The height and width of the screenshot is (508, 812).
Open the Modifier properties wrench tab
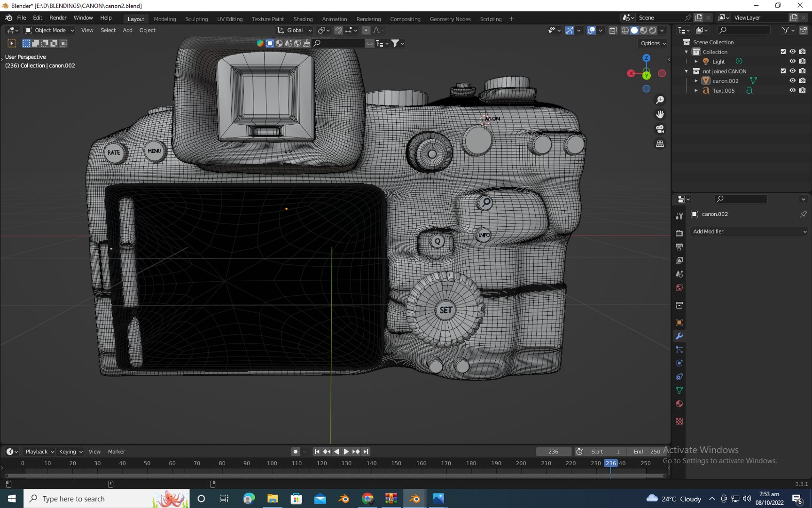click(679, 336)
